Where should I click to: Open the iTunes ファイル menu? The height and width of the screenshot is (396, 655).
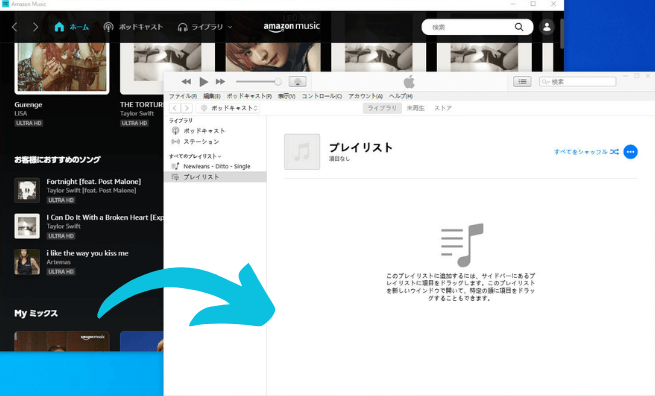(183, 96)
